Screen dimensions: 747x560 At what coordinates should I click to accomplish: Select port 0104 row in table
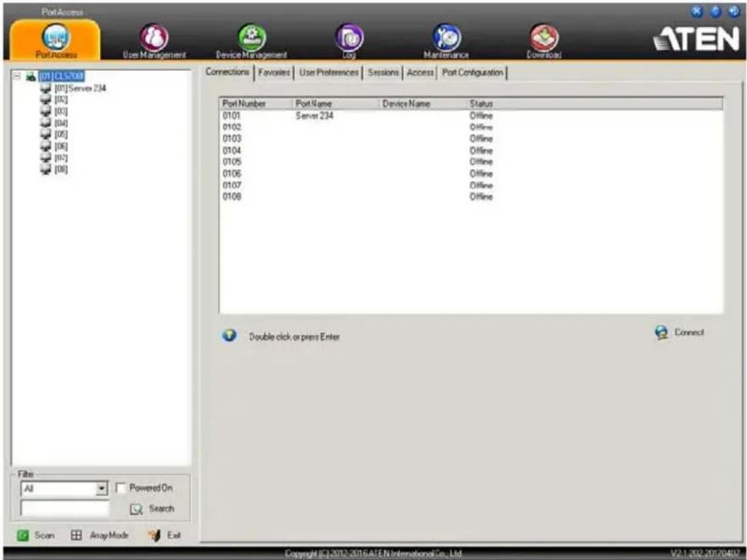(471, 150)
